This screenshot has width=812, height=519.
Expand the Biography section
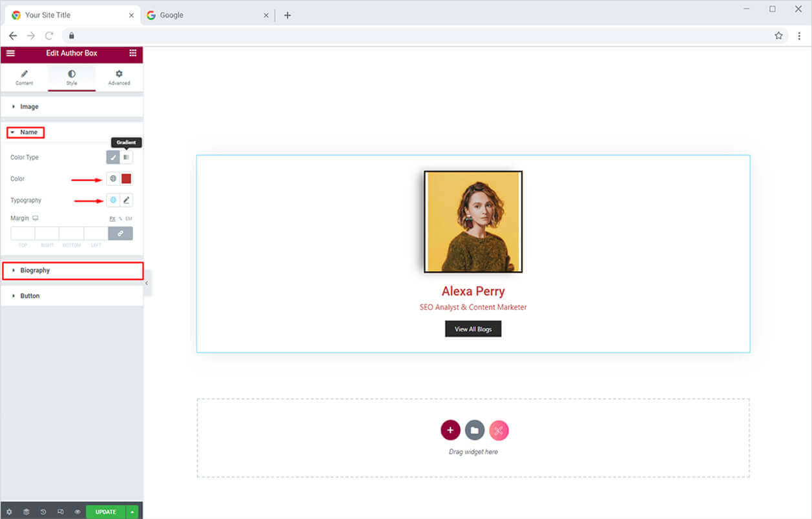coord(35,270)
